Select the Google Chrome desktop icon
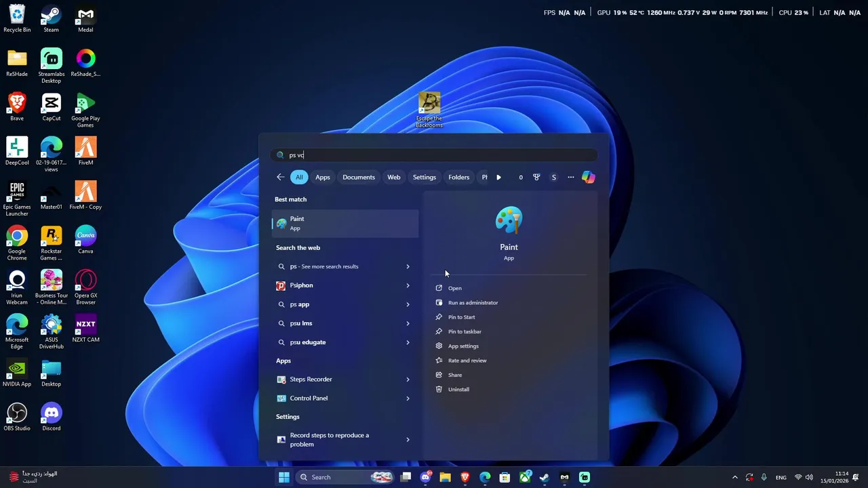The image size is (868, 488). tap(17, 243)
